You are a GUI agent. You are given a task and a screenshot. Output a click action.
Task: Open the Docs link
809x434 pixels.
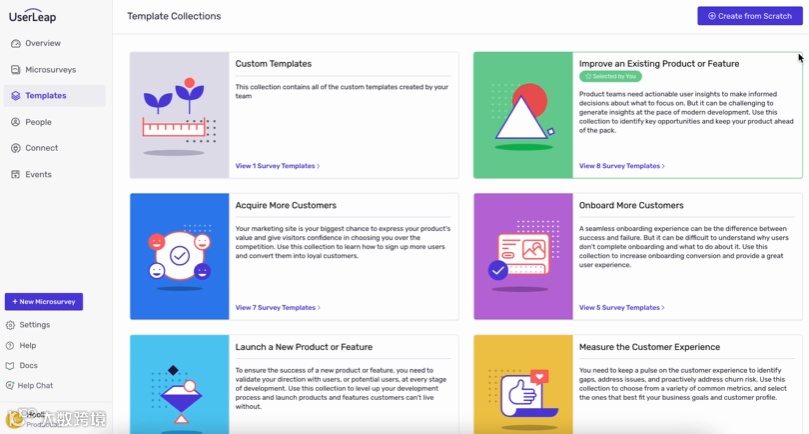28,365
